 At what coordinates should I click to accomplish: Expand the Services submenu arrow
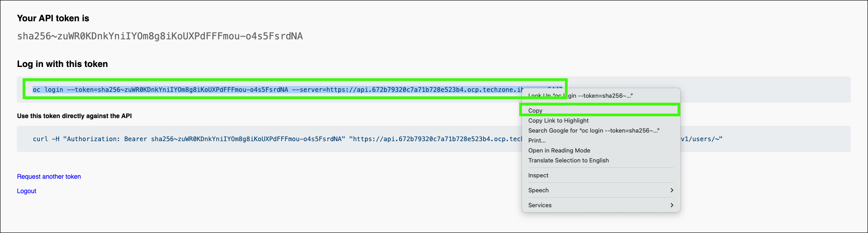(672, 205)
